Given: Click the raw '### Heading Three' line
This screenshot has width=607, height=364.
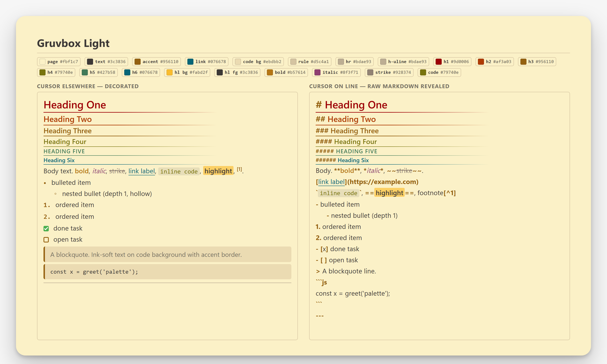Looking at the screenshot, I should [347, 131].
